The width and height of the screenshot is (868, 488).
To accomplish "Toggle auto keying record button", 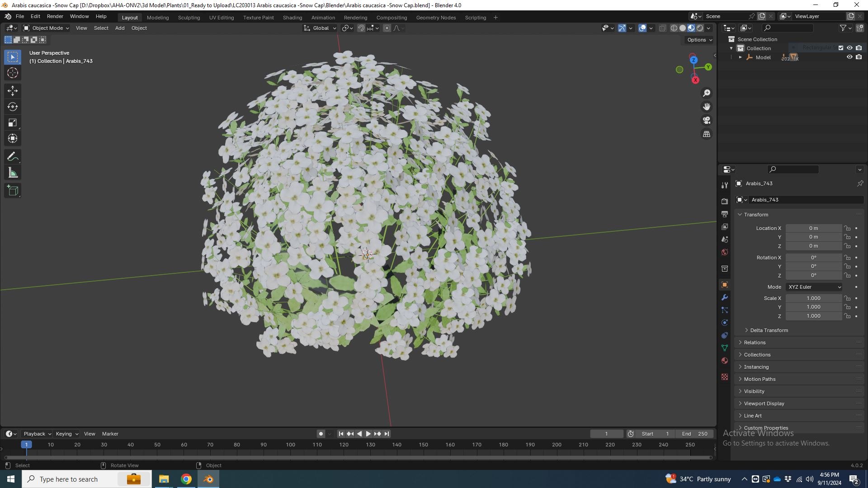I will coord(321,434).
